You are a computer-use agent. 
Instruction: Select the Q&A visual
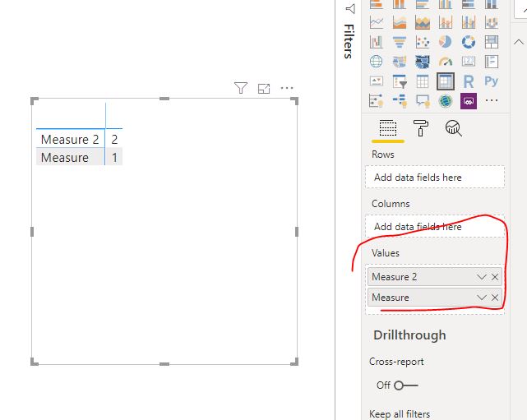(423, 100)
